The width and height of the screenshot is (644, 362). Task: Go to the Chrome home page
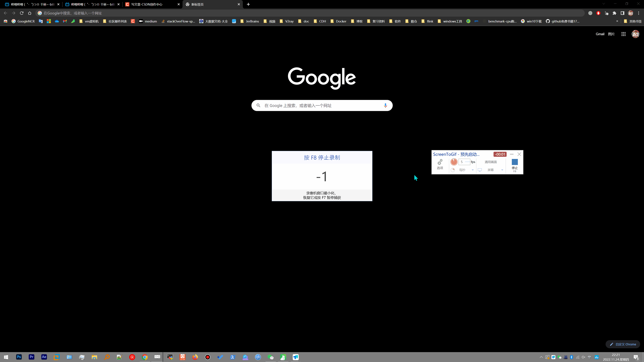tap(30, 13)
